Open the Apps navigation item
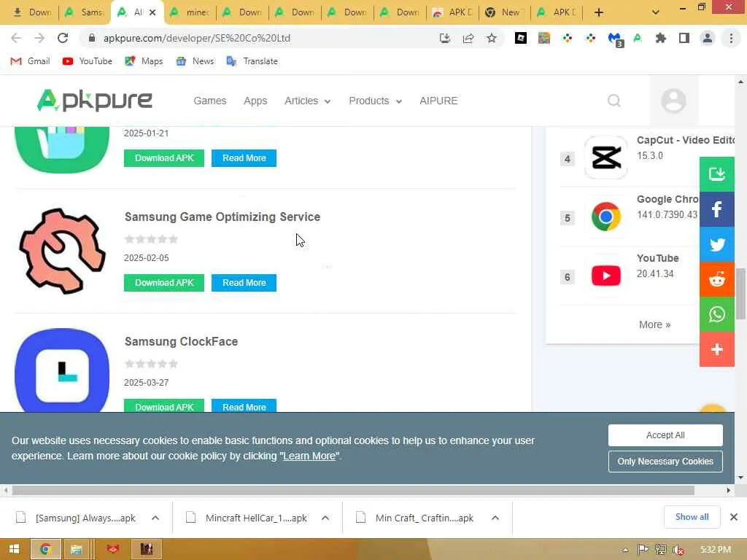Image resolution: width=747 pixels, height=560 pixels. [x=255, y=101]
